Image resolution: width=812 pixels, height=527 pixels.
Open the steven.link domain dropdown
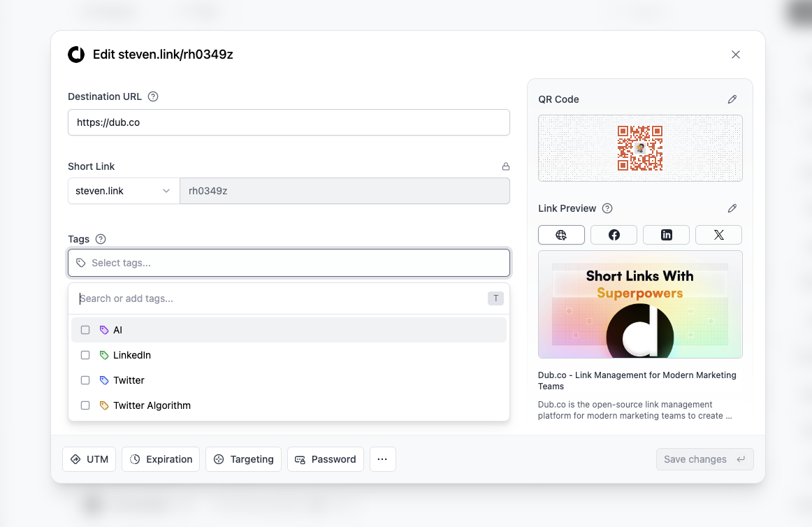coord(123,190)
